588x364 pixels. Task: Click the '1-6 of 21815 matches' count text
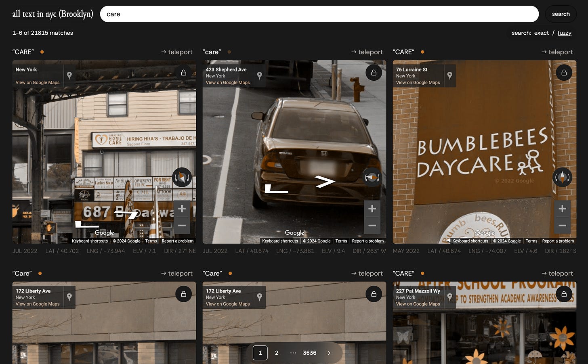point(43,33)
